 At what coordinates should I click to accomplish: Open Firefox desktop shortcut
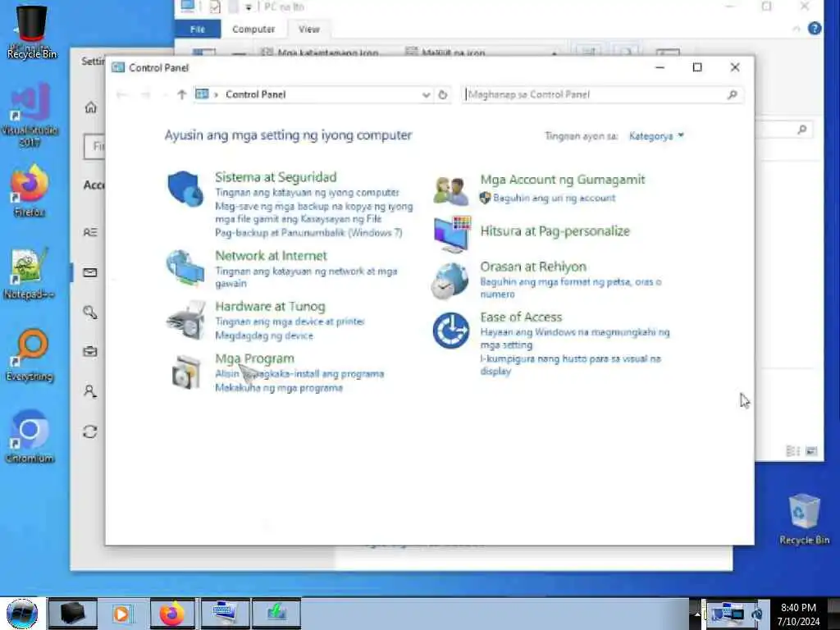30,191
